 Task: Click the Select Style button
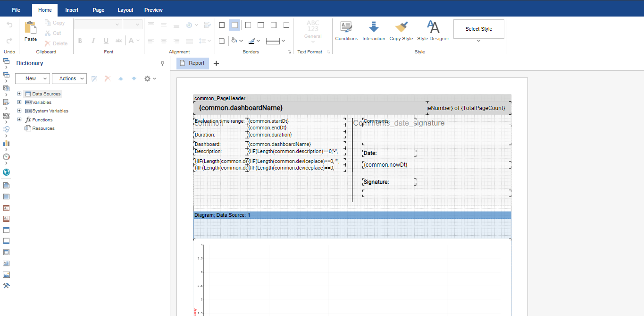(478, 29)
